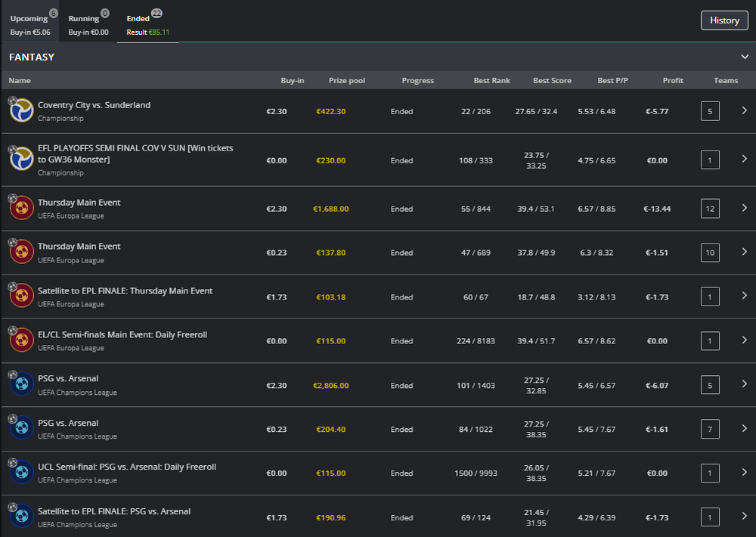Screen dimensions: 756x537
Task: Open teams box showing 10 for Thursday Main Event
Action: [710, 253]
